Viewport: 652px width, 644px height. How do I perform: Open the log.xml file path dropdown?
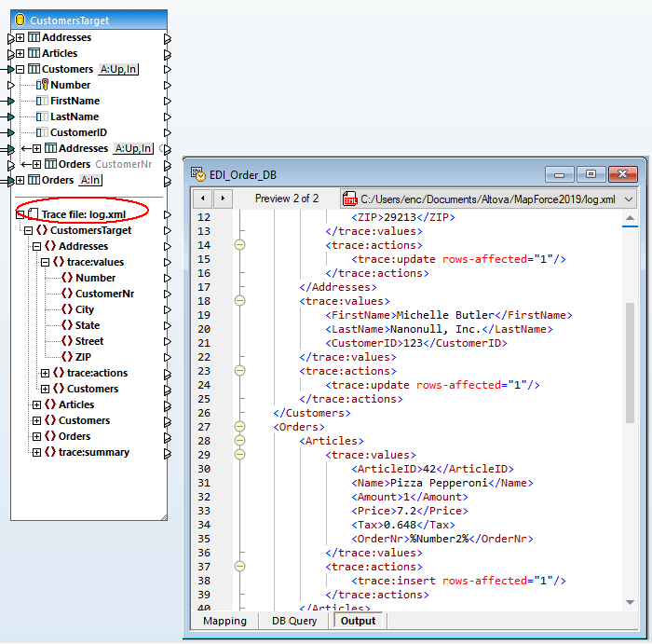(x=629, y=199)
